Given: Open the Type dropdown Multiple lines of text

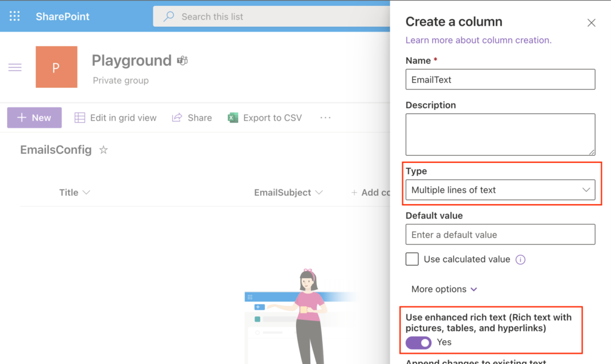Looking at the screenshot, I should pyautogui.click(x=501, y=190).
